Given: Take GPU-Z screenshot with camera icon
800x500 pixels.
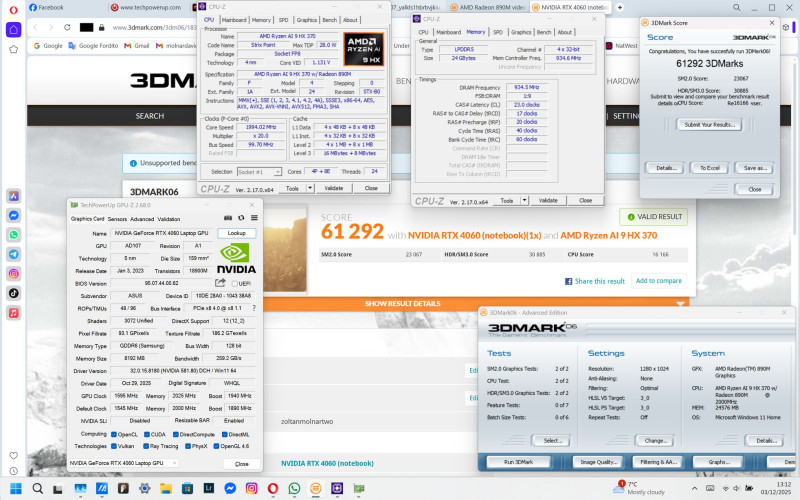Looking at the screenshot, I should tap(228, 218).
